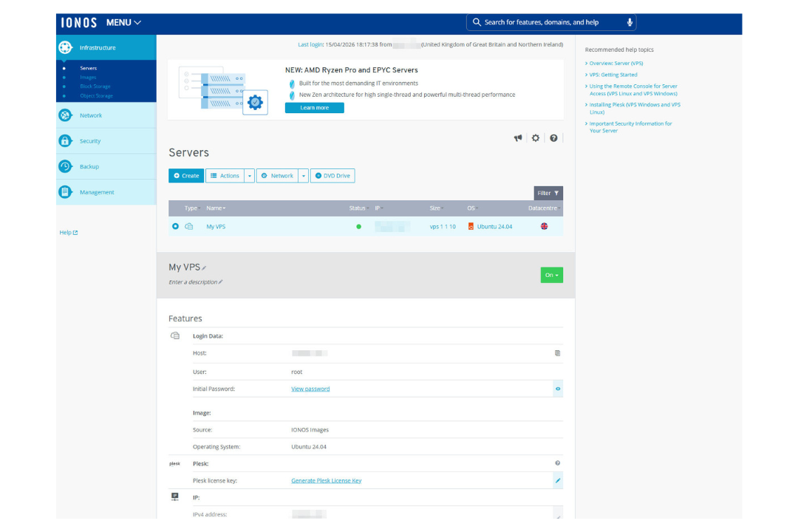Viewport: 798px width, 532px height.
Task: Click the Infrastructure icon in sidebar
Action: [x=65, y=47]
